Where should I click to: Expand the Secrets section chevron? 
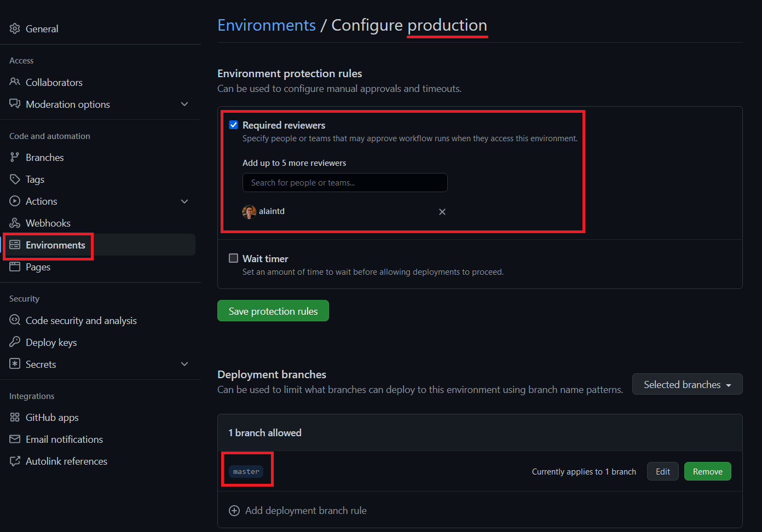coord(184,364)
